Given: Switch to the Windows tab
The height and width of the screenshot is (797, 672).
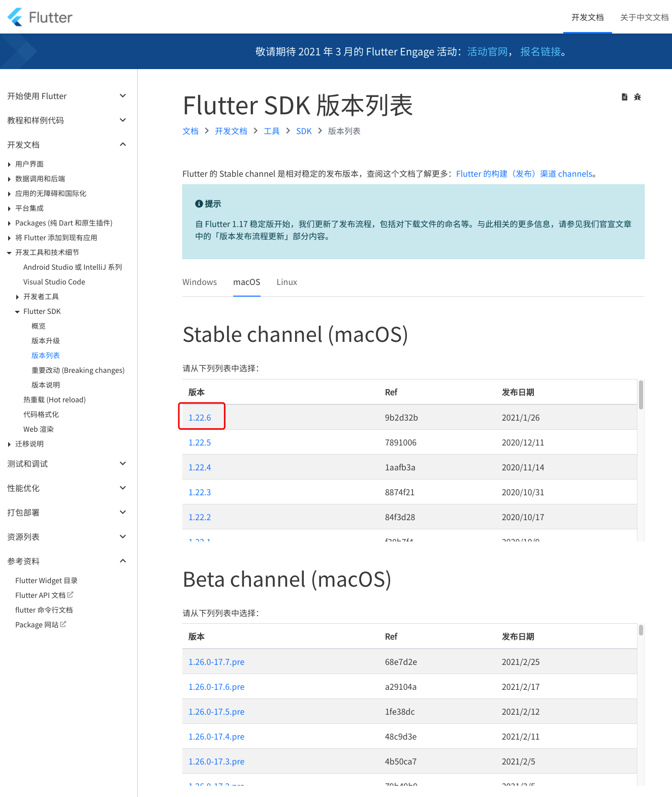Looking at the screenshot, I should coord(200,282).
